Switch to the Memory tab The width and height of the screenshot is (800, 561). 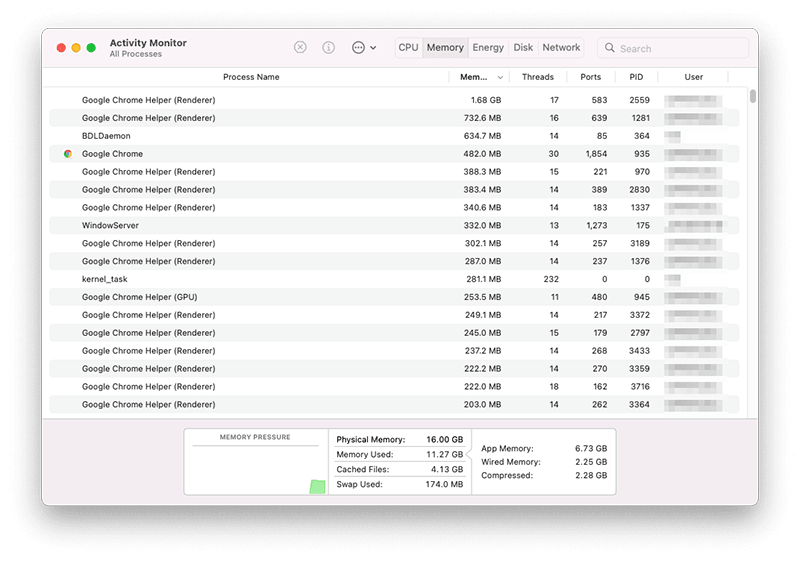[x=445, y=47]
